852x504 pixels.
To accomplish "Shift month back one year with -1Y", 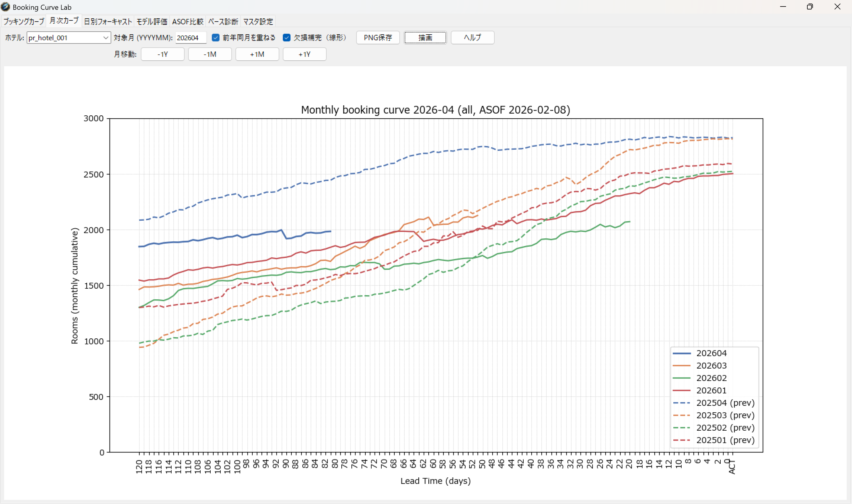I will click(162, 54).
